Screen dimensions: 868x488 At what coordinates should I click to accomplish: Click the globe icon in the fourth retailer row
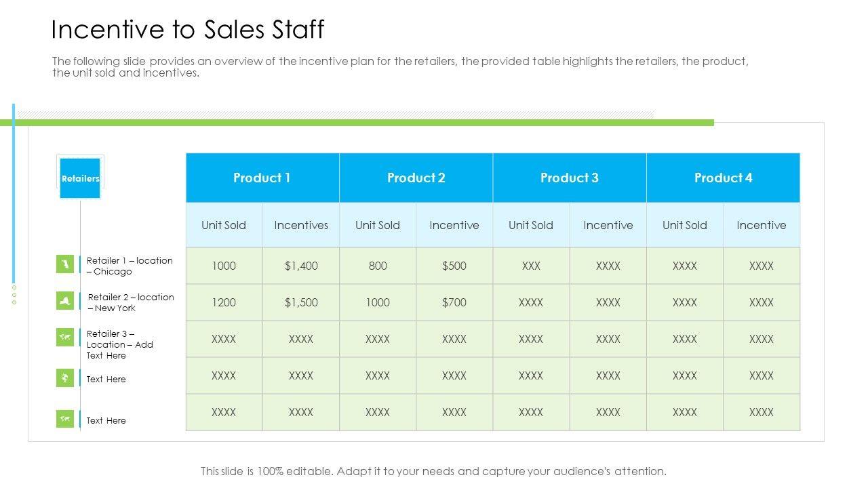[x=65, y=378]
